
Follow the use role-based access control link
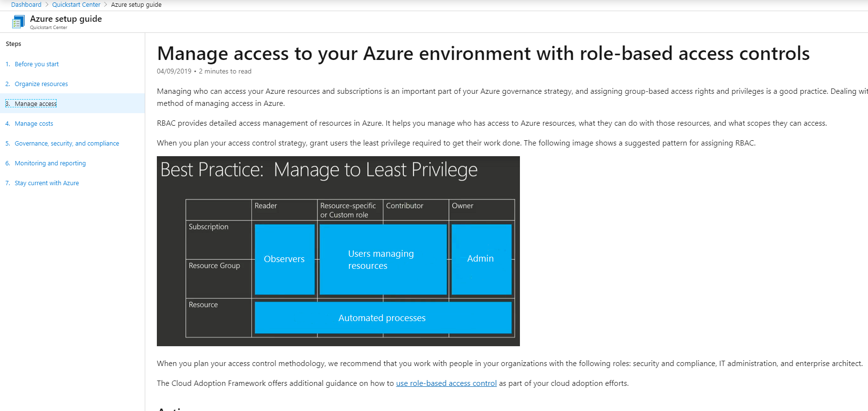(446, 383)
